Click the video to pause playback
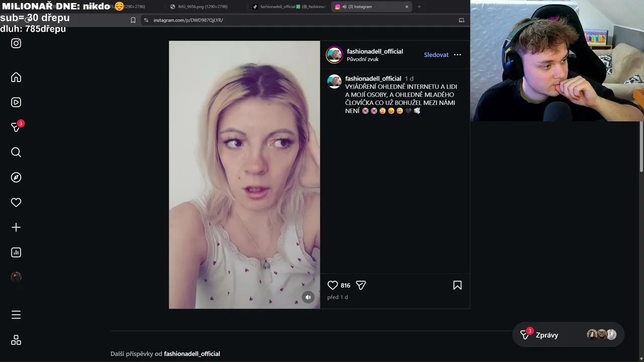 click(x=245, y=174)
